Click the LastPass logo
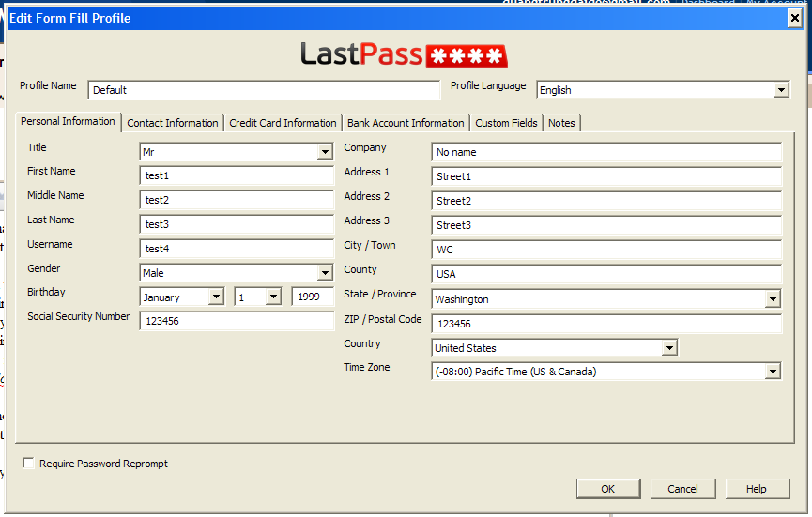This screenshot has height=517, width=812. tap(404, 54)
